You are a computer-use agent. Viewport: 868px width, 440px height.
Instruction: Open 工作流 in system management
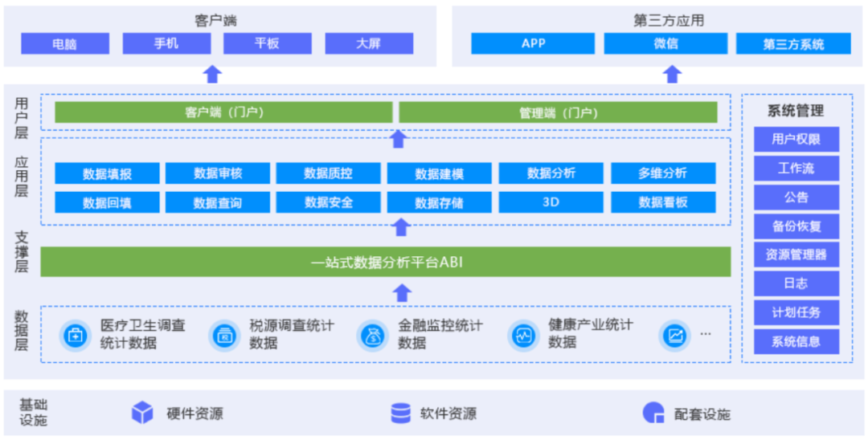pyautogui.click(x=796, y=168)
